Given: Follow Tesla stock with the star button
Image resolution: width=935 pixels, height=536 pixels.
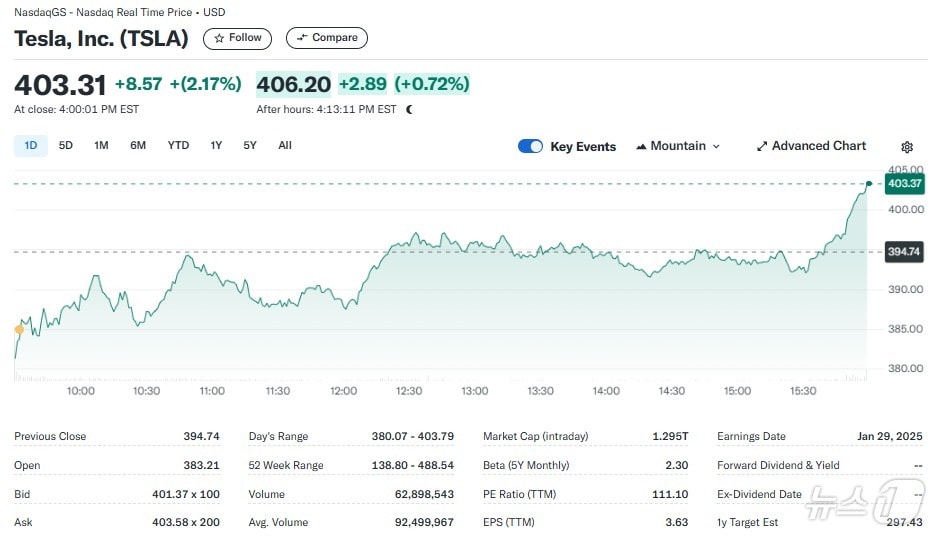Looking at the screenshot, I should [x=238, y=38].
